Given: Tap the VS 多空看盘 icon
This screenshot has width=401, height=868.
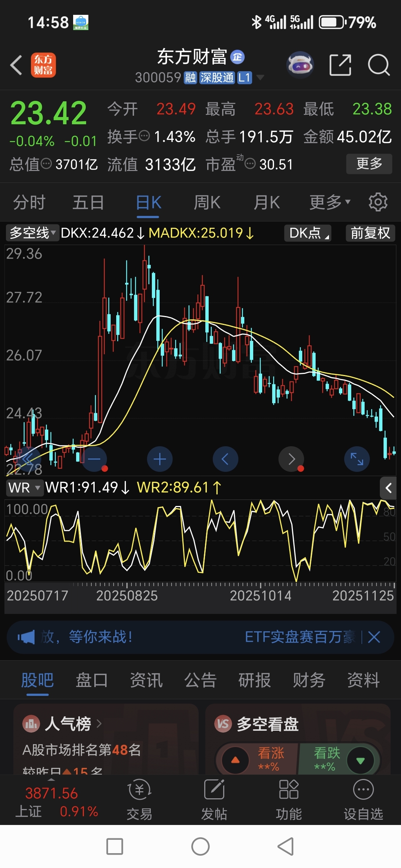Looking at the screenshot, I should pos(223,723).
